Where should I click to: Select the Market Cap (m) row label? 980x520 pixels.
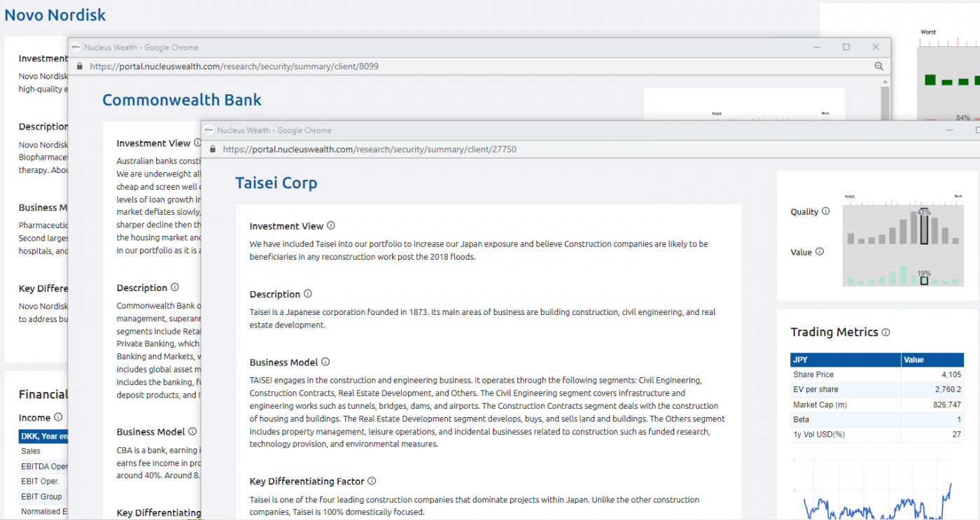click(x=820, y=405)
